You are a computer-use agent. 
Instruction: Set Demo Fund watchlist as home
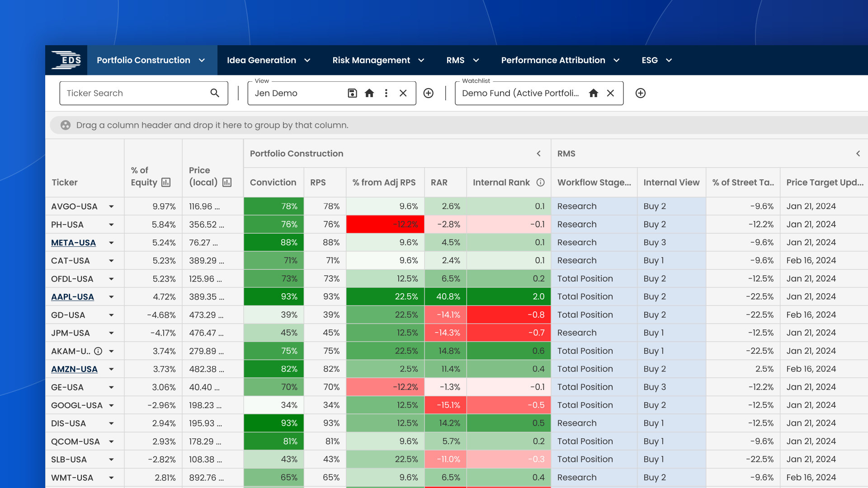(594, 93)
